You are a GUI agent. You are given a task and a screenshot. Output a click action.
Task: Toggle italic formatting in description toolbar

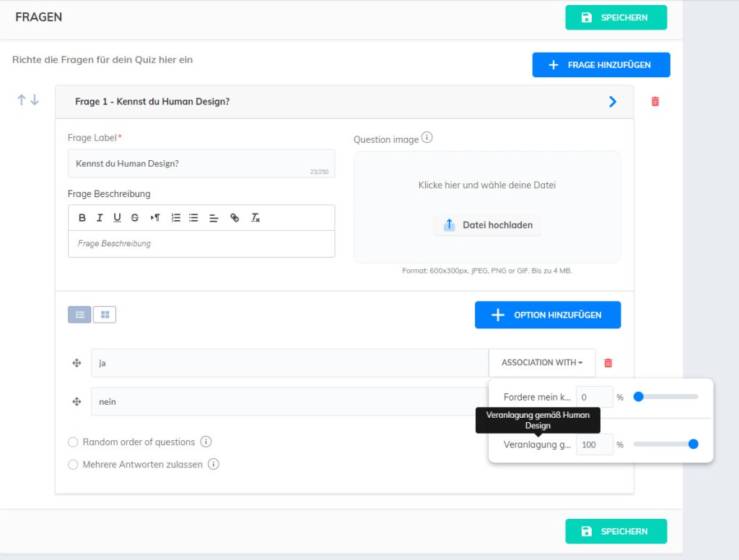[x=100, y=218]
